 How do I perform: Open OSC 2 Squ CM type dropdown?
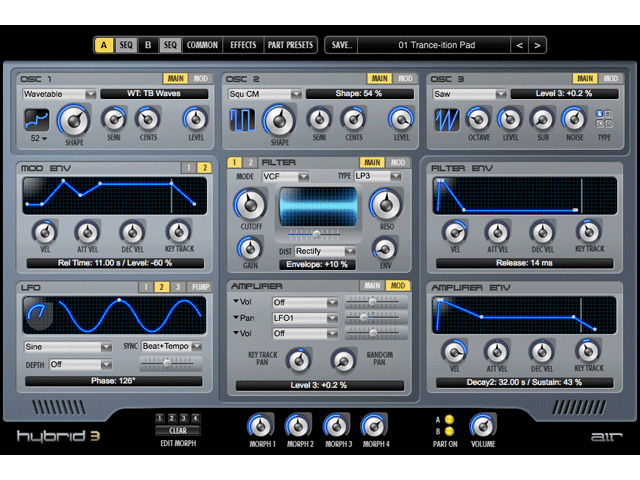click(264, 94)
